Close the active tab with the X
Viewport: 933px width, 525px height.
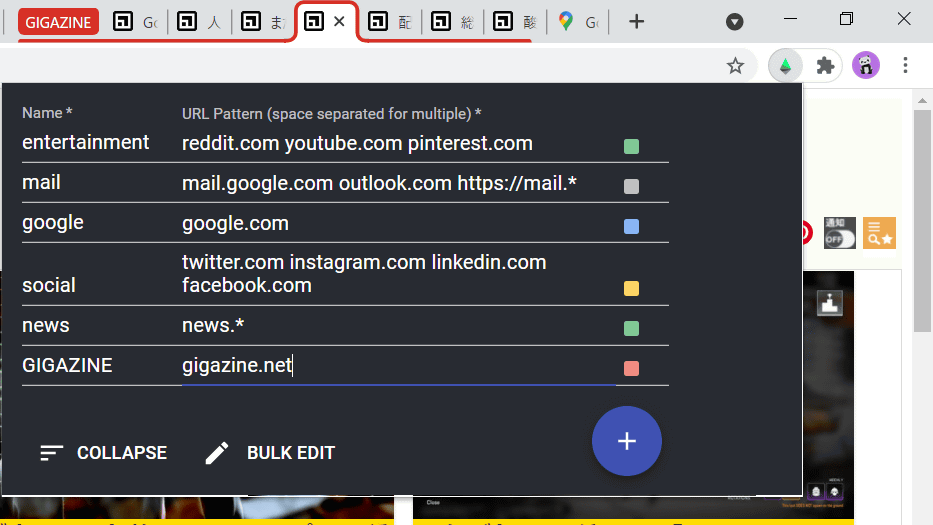click(339, 22)
